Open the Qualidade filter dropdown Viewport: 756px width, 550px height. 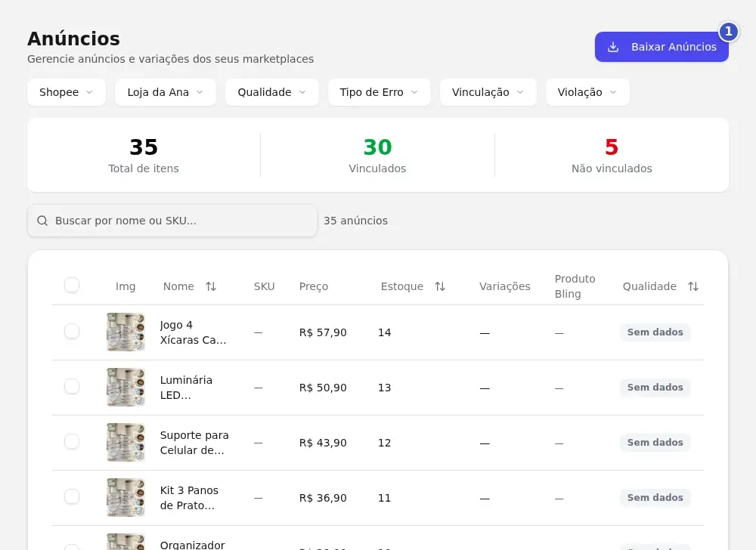pos(272,92)
